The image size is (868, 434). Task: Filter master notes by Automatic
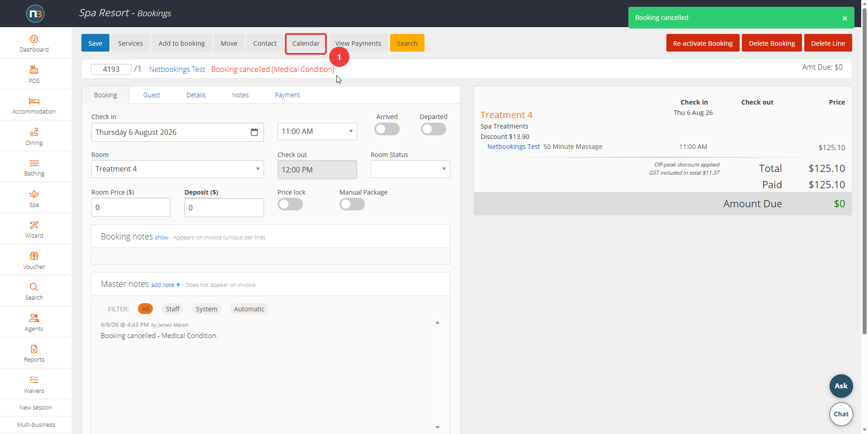point(249,309)
